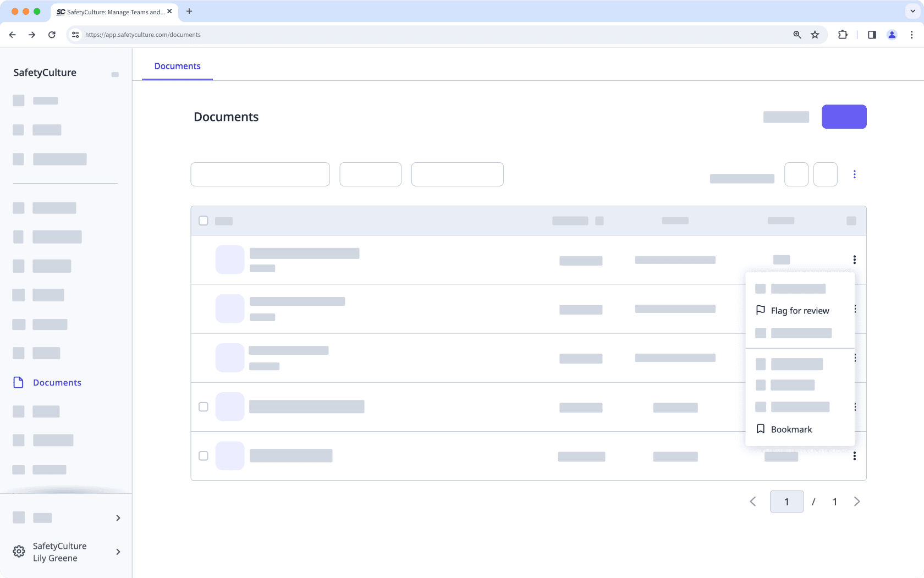Open the three-dot menu for last document row
This screenshot has height=578, width=924.
pyautogui.click(x=854, y=456)
